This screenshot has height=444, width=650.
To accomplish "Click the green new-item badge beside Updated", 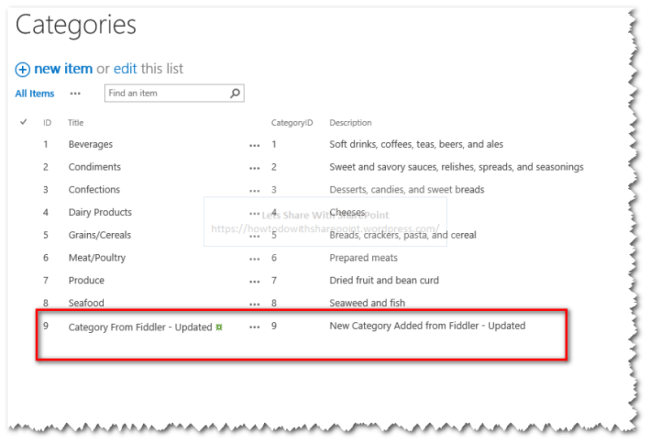I will [x=219, y=327].
